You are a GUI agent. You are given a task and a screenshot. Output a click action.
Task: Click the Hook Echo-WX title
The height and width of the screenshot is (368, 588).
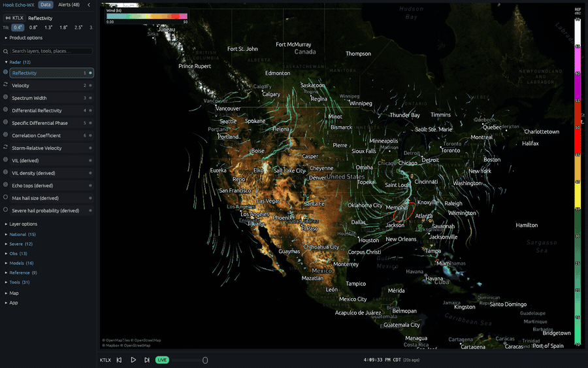coord(18,5)
